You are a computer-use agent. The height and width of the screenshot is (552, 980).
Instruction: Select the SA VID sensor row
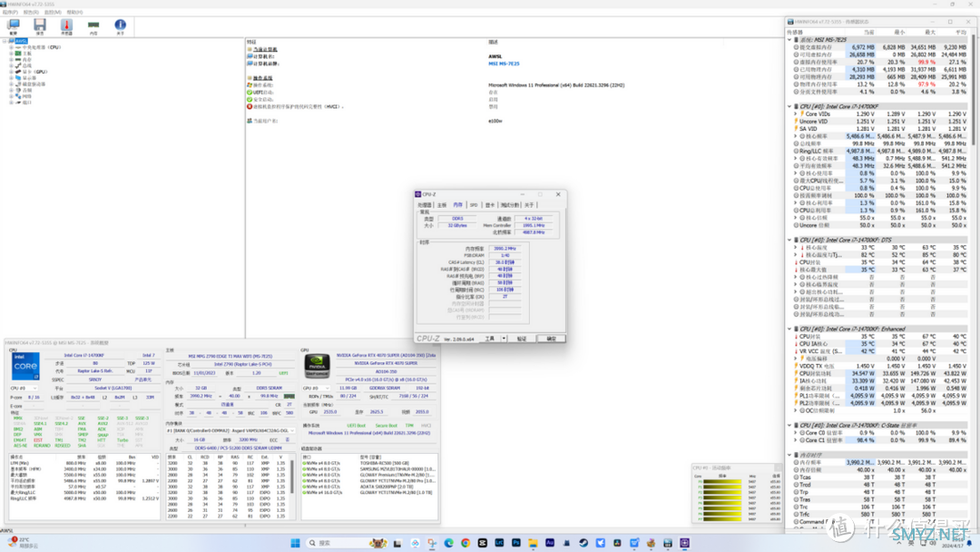pos(880,129)
